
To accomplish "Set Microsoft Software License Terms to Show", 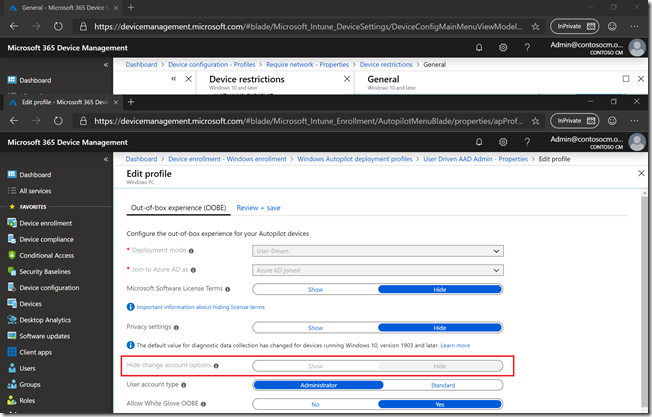I will click(x=315, y=289).
